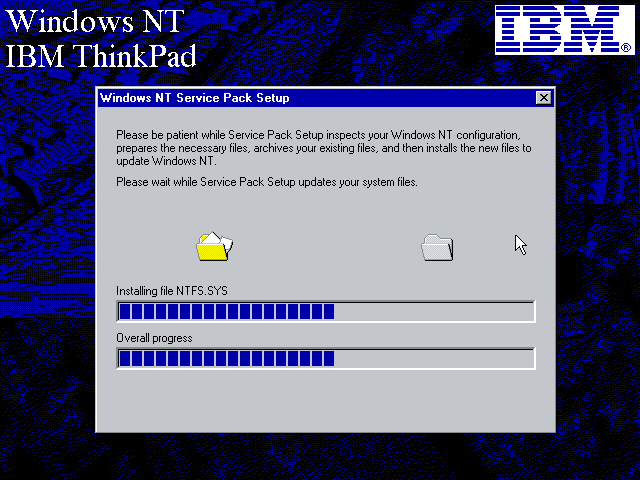This screenshot has height=480, width=640.
Task: Click the 'Installing file NTFS.SYS' label
Action: pyautogui.click(x=172, y=291)
